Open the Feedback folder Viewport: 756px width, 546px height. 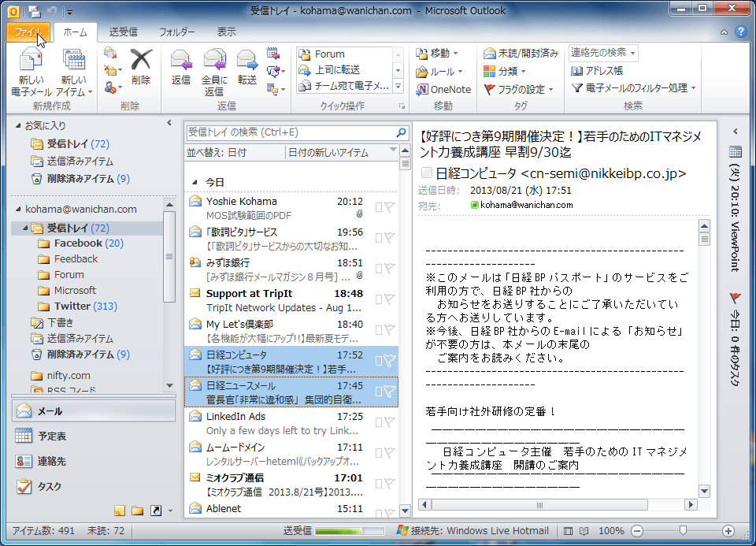tap(68, 259)
